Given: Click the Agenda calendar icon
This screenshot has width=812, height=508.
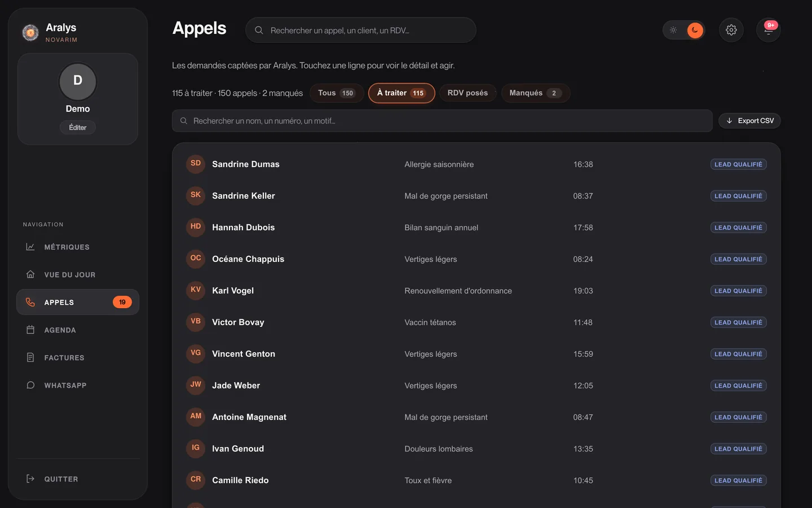Looking at the screenshot, I should (x=30, y=330).
